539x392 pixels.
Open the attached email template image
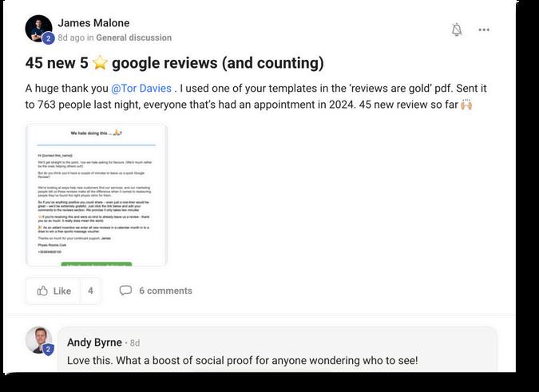97,195
